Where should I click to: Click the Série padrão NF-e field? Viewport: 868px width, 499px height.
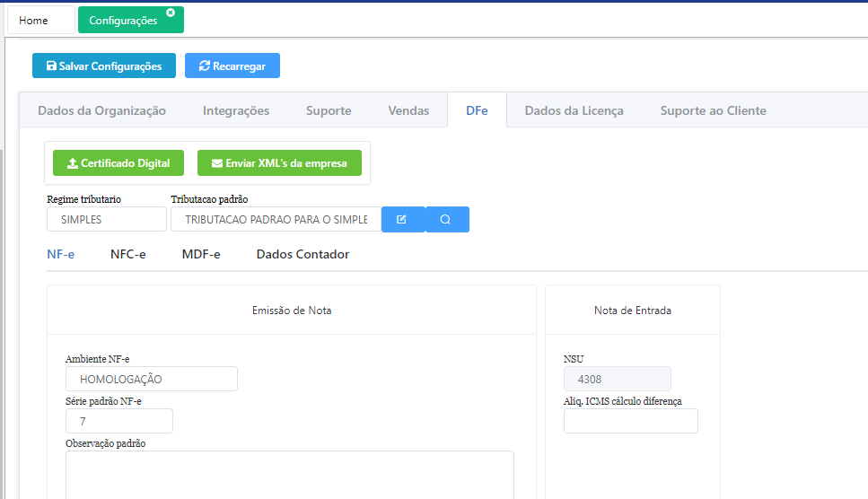coord(118,420)
